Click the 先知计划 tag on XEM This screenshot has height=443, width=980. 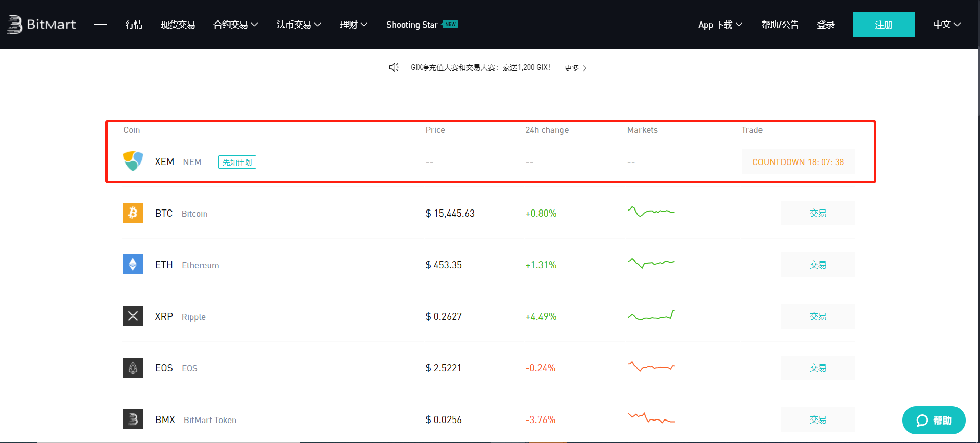237,162
